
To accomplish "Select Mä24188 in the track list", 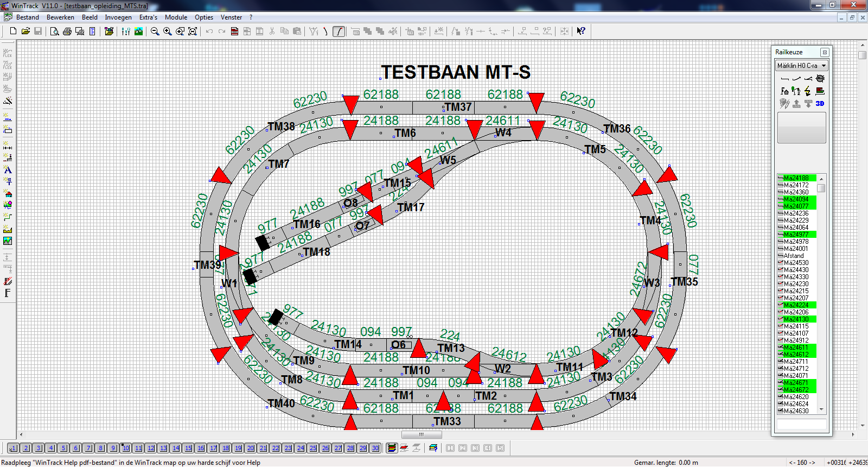I will [x=797, y=178].
